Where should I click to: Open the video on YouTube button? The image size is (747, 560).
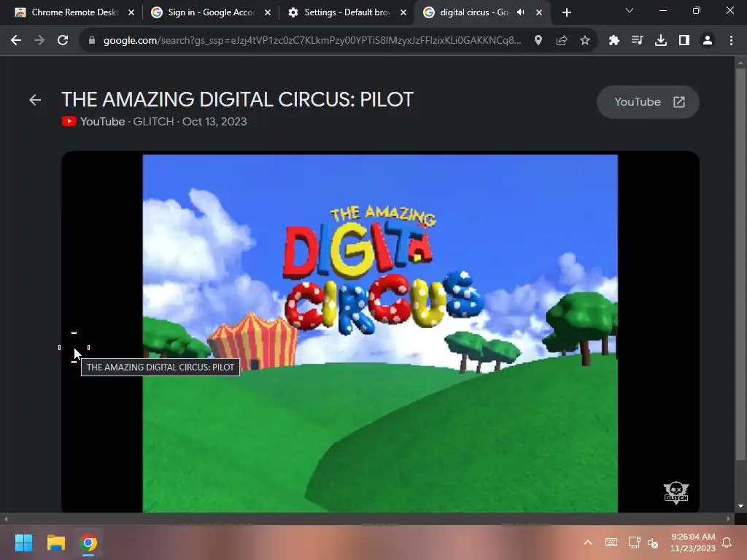click(648, 102)
